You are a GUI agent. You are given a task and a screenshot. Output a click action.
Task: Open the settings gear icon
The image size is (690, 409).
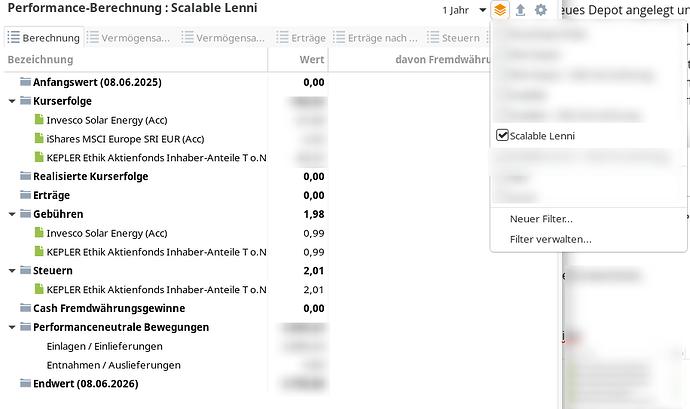coord(541,10)
